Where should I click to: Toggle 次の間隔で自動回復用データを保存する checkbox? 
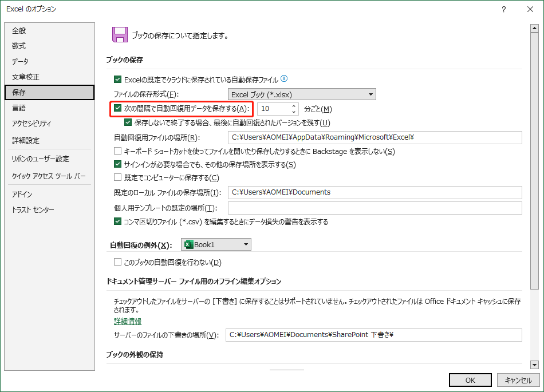pos(117,109)
